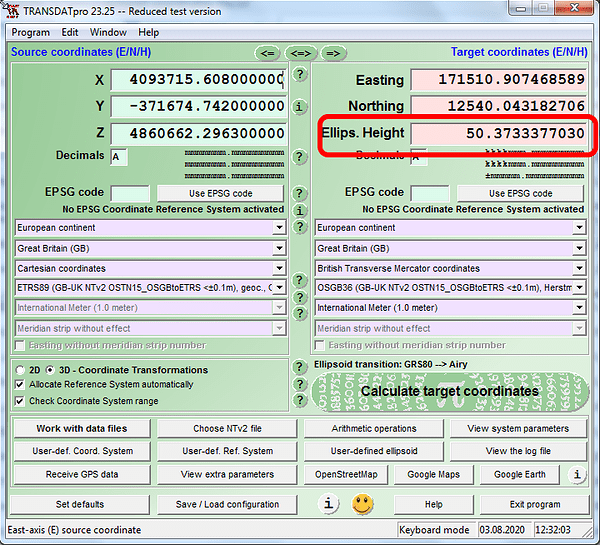Expand target Great Britain (GB) dropdown
This screenshot has height=545, width=600.
(x=579, y=248)
